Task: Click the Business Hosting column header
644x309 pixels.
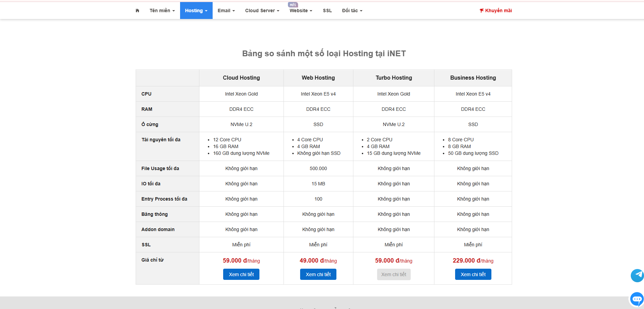Action: point(473,78)
